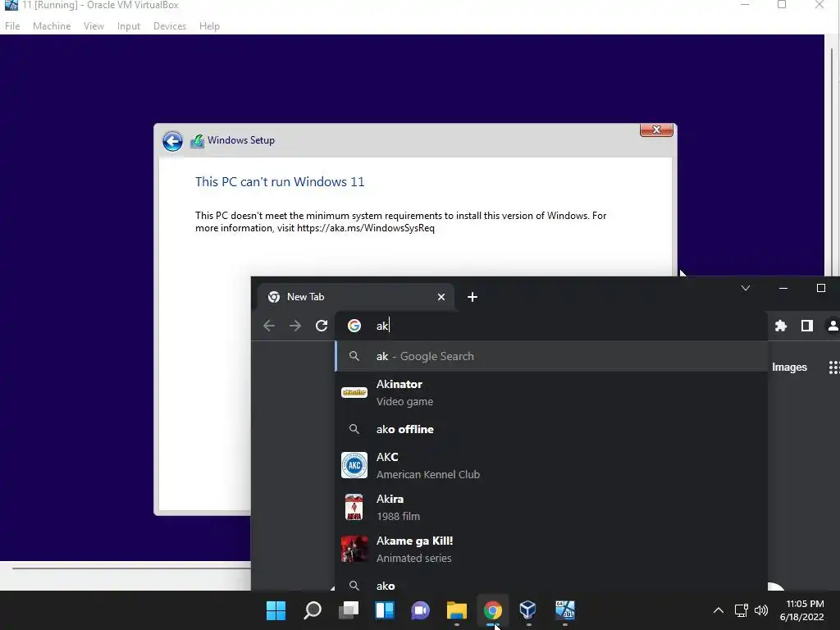
Task: Minimize the Chrome window
Action: [783, 288]
